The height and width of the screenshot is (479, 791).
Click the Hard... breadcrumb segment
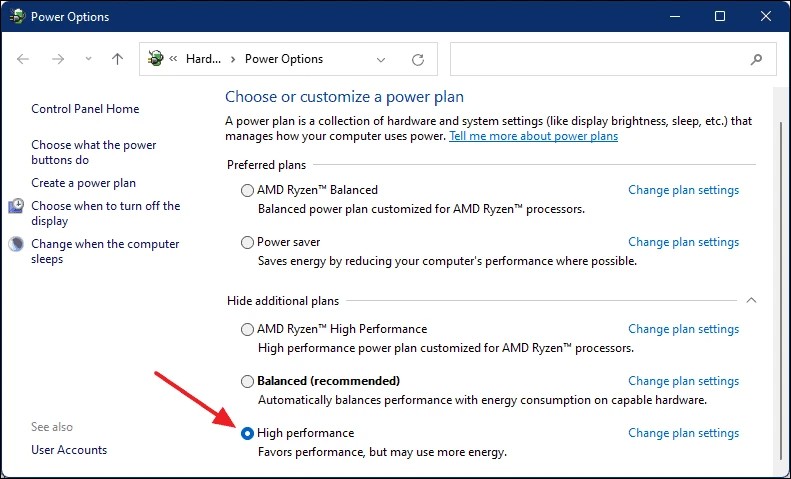tap(204, 59)
